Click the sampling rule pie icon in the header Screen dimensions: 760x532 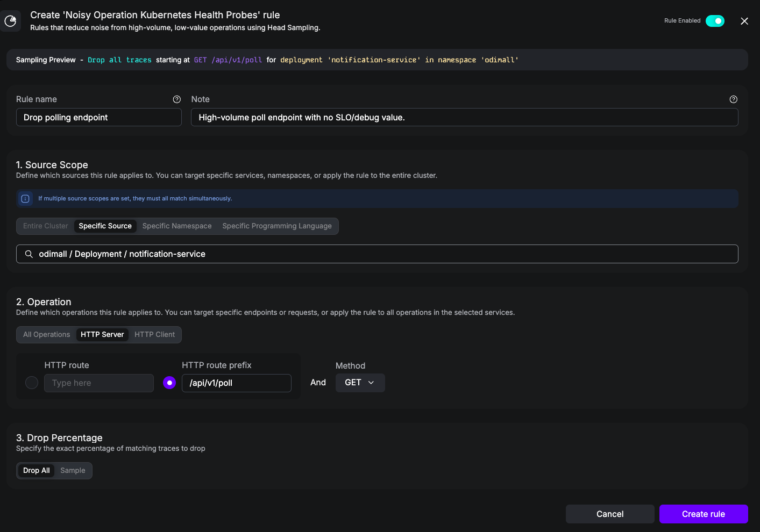click(10, 21)
